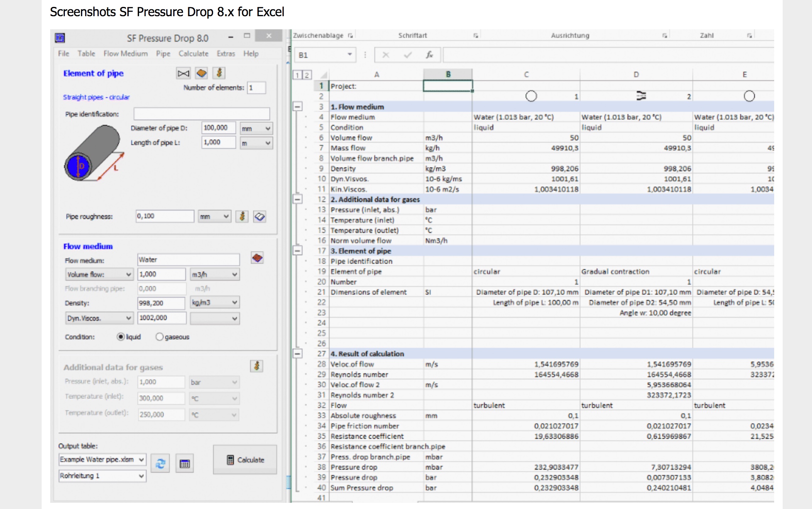Open Ausrichtung dialog launcher icon
Viewport: 812px width, 509px height.
coord(665,35)
